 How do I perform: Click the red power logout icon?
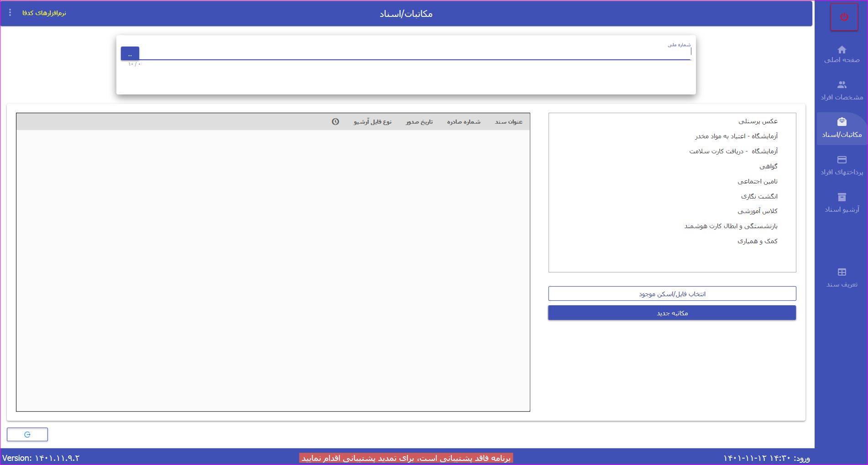[x=844, y=17]
